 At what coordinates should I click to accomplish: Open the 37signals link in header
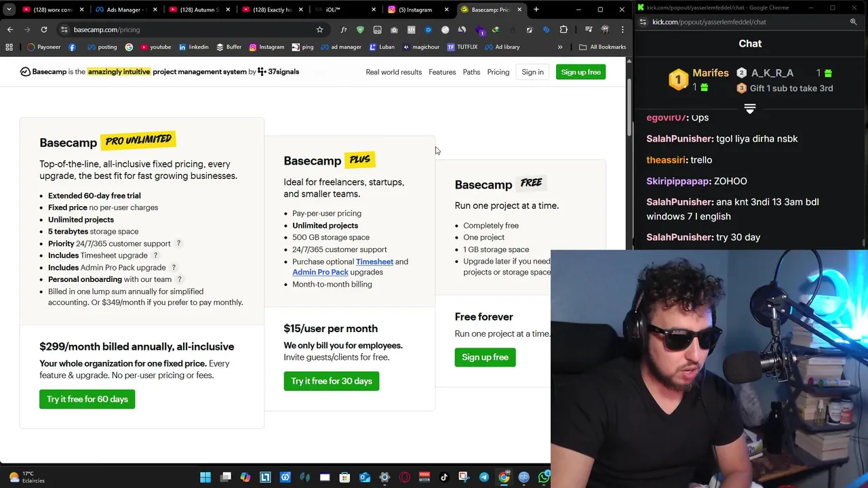coord(279,72)
